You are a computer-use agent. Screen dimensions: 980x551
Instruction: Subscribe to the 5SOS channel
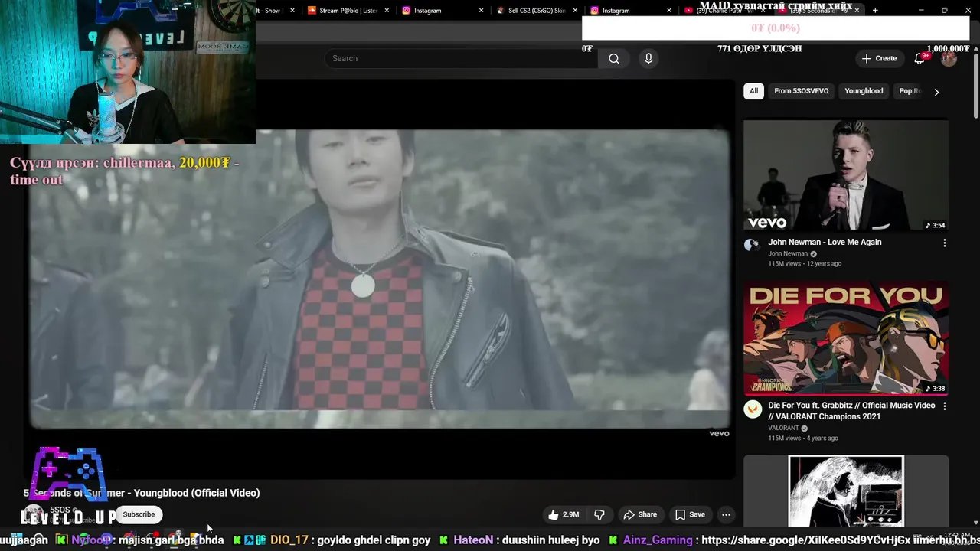[139, 514]
